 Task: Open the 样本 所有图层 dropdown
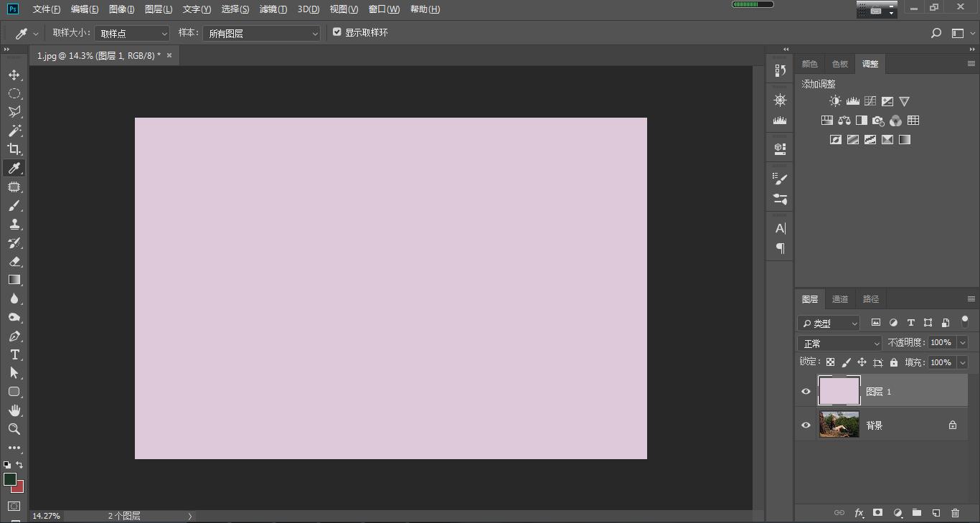click(x=261, y=34)
